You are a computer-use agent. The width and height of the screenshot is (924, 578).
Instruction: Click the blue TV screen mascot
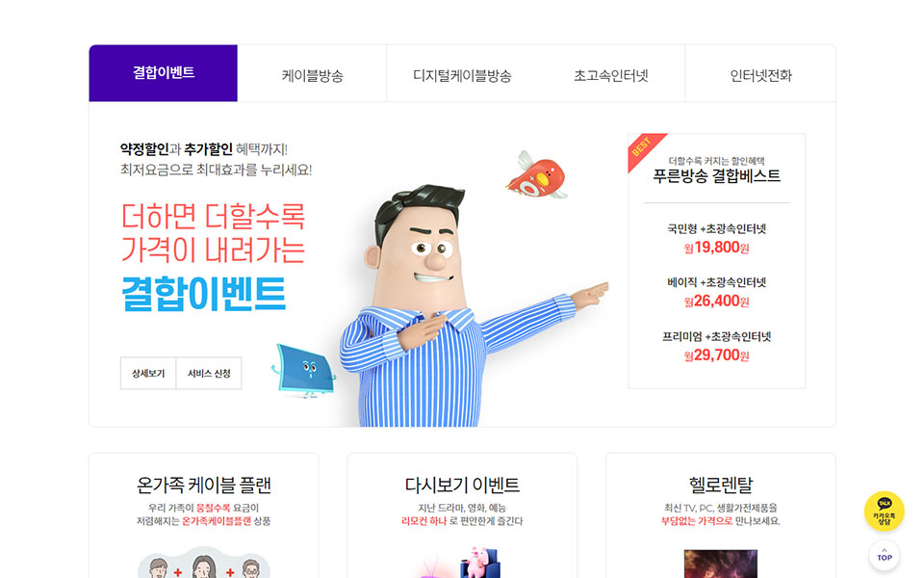(x=303, y=370)
